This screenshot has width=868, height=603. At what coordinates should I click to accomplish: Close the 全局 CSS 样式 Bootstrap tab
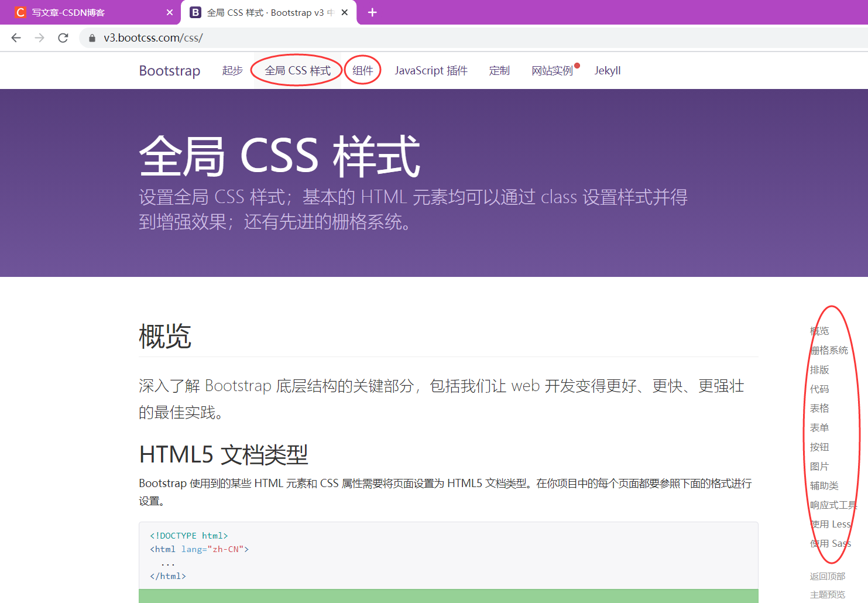point(345,12)
